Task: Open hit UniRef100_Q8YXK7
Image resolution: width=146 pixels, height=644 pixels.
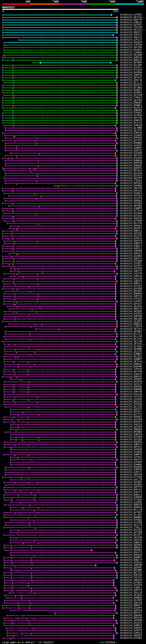Action: pos(131,77)
